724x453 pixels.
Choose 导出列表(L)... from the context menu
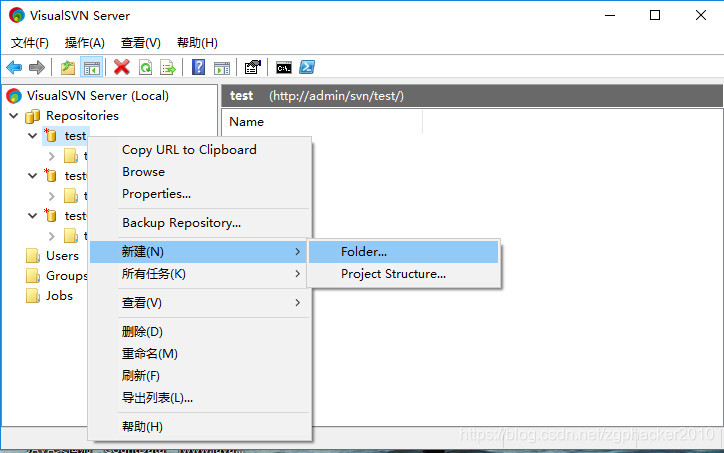[x=200, y=398]
